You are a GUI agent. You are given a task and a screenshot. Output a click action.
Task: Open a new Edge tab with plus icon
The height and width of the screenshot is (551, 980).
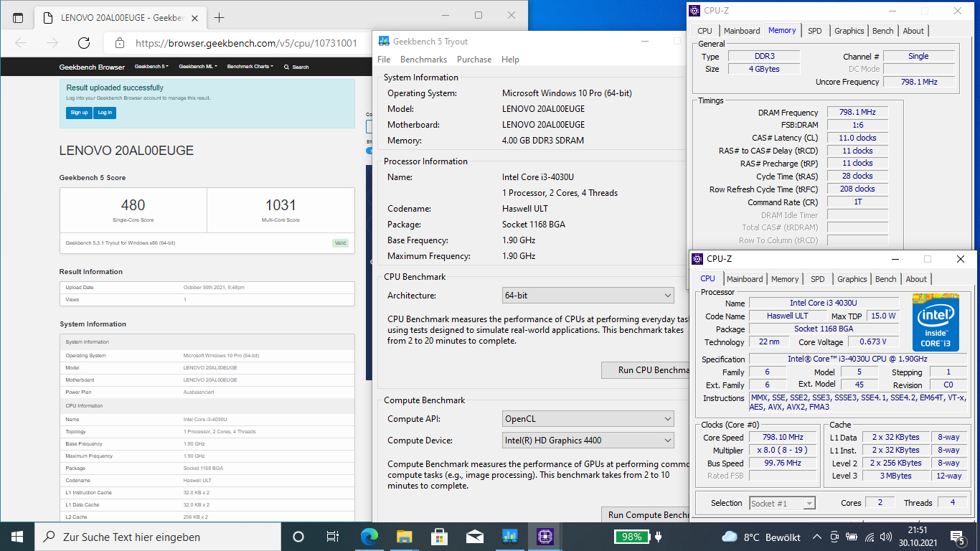220,17
